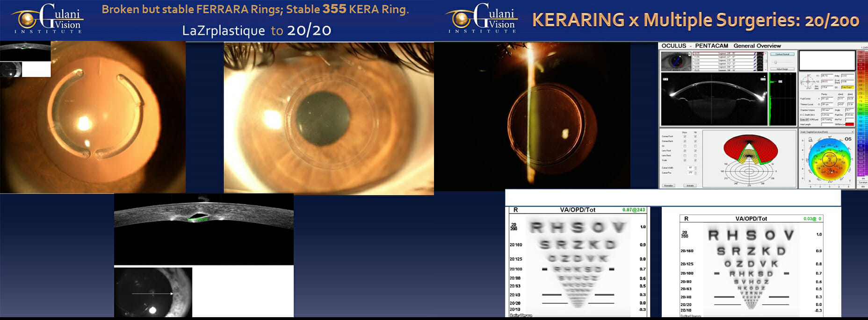This screenshot has height=320, width=868.
Task: Click the magnifier icon on the Pentacam topography map
Action: pyautogui.click(x=810, y=139)
